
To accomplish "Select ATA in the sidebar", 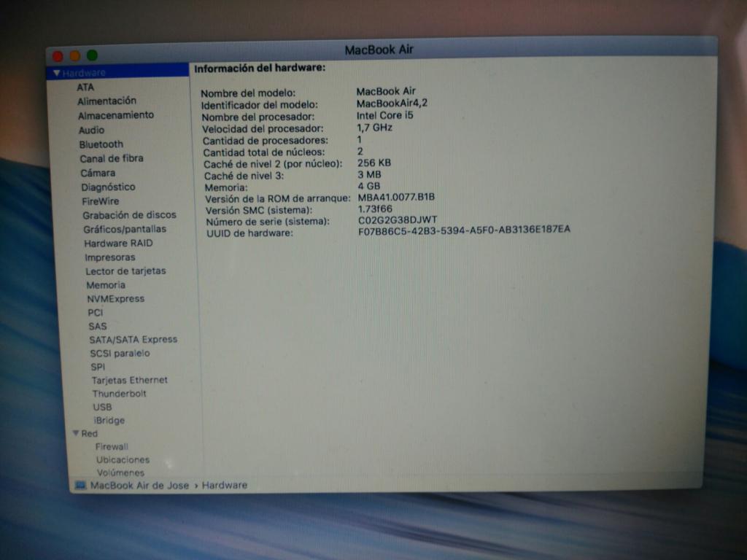I will (86, 87).
